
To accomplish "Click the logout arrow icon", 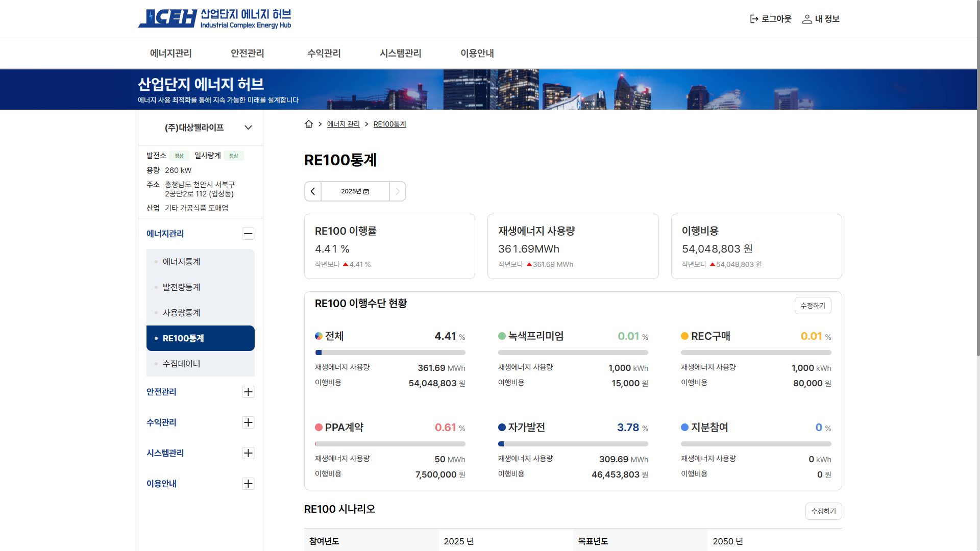I will click(754, 19).
